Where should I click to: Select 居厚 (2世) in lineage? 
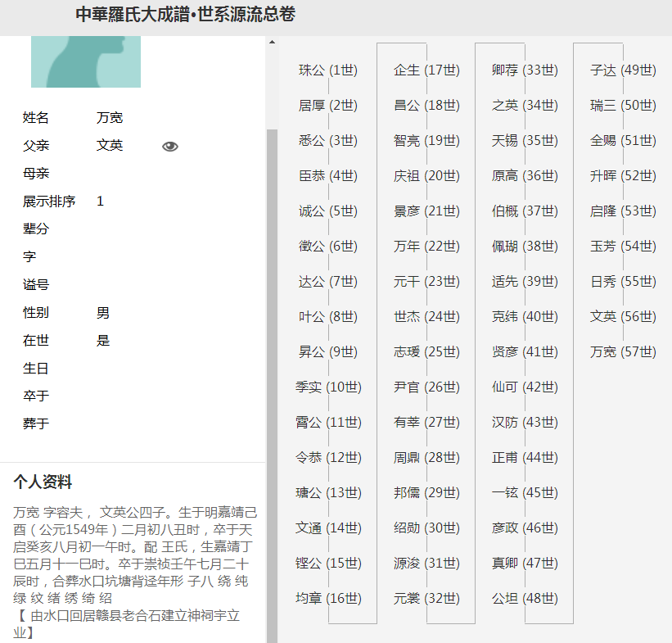coord(328,105)
